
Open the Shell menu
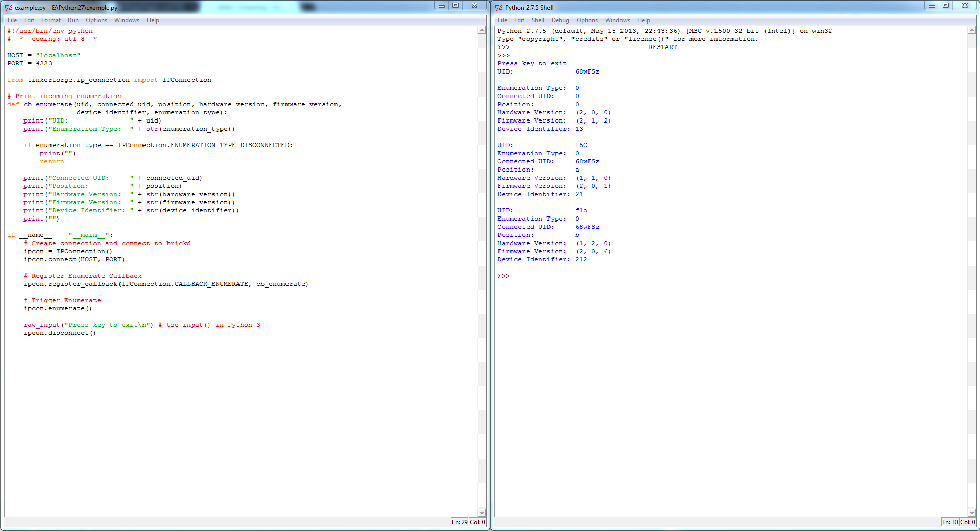[538, 20]
